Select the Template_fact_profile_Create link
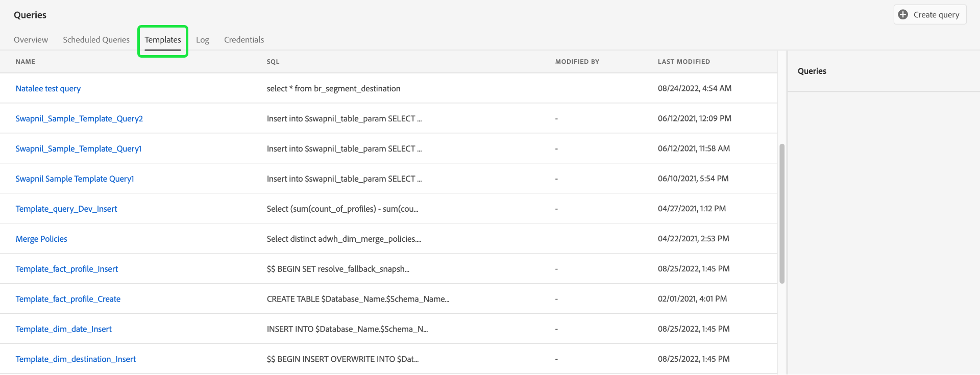Screen dimensions: 980x375 click(68, 299)
